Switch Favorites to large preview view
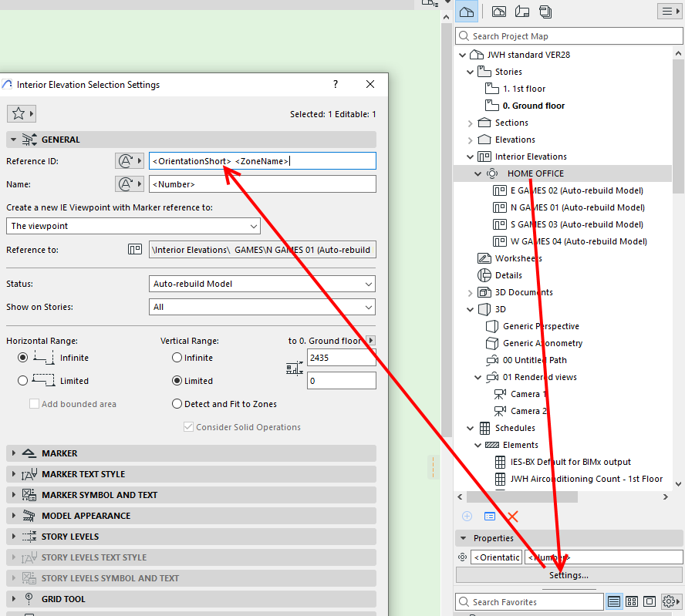 point(650,602)
